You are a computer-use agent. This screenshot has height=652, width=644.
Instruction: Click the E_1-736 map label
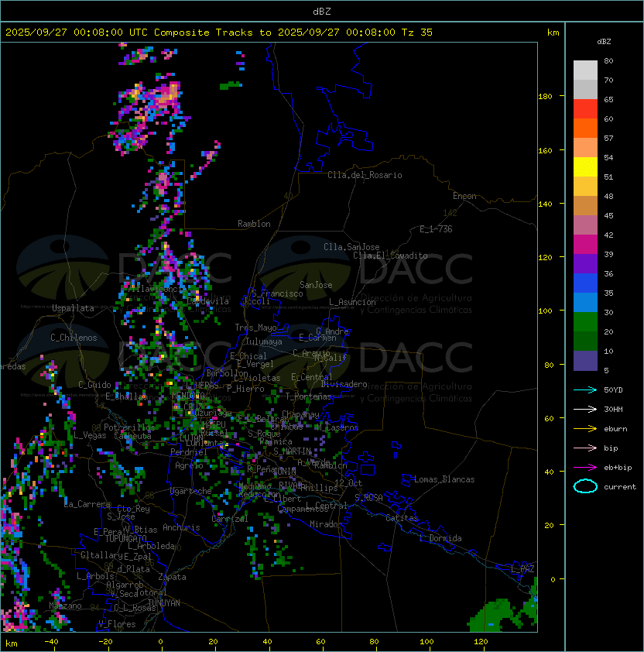tap(436, 229)
